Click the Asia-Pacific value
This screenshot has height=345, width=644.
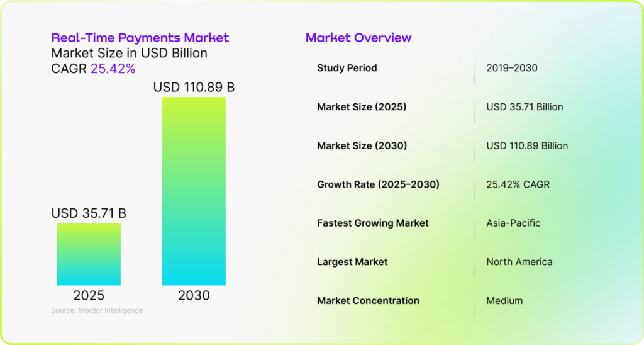click(x=513, y=223)
